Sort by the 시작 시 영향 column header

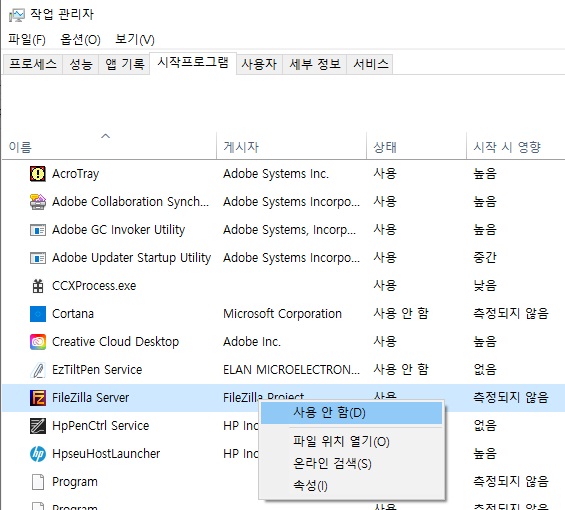516,147
